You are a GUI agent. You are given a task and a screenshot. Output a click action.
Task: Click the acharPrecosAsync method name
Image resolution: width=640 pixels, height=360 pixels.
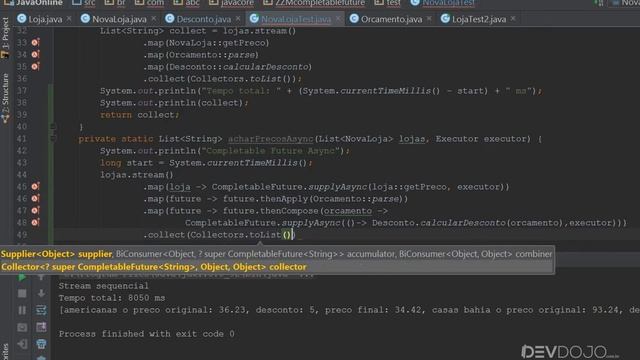pyautogui.click(x=271, y=139)
